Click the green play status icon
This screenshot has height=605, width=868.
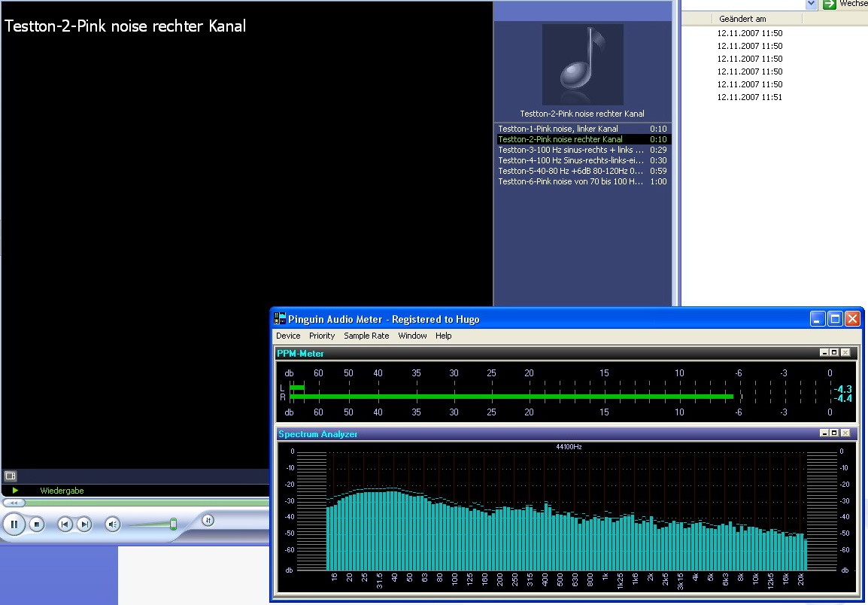pos(15,491)
